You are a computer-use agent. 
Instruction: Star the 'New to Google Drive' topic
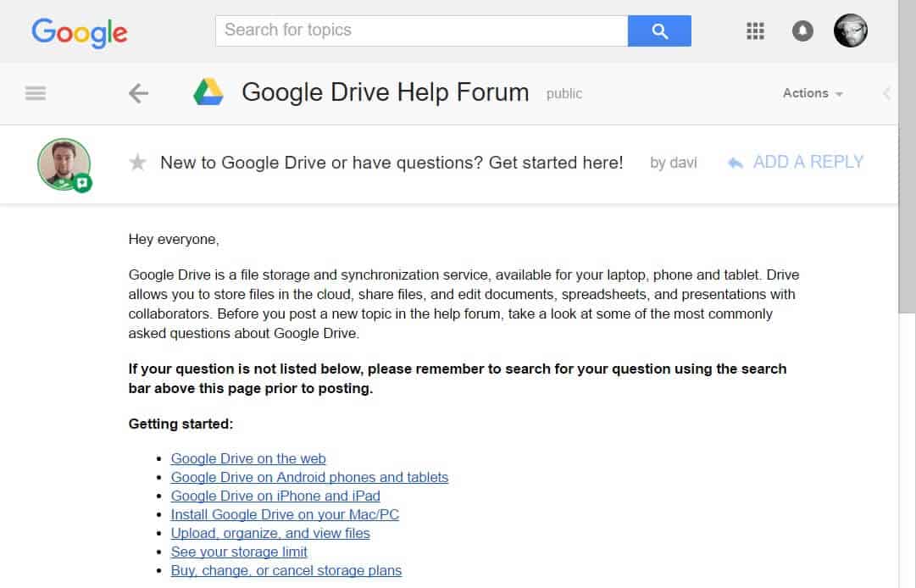coord(137,162)
